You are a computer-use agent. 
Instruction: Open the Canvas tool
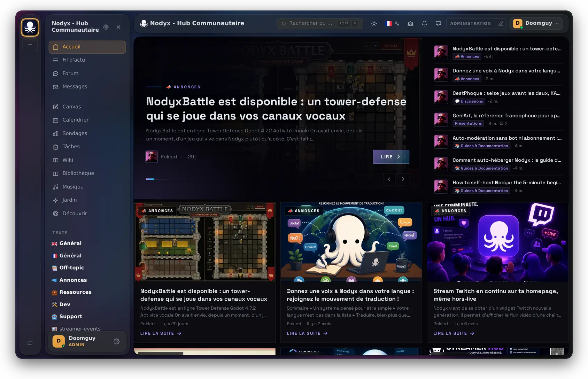pos(87,107)
